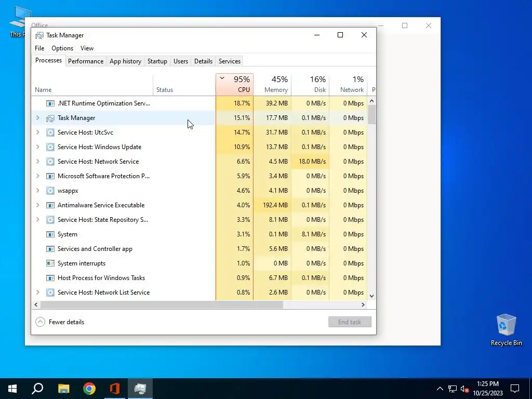This screenshot has width=532, height=399.
Task: Open the File menu
Action: pyautogui.click(x=39, y=48)
